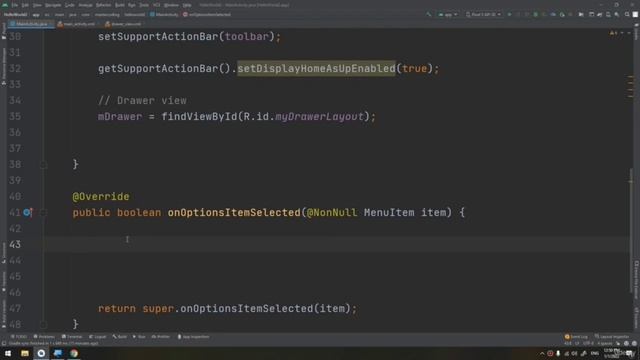Open the Build Variants sidebar tab

coord(4,314)
